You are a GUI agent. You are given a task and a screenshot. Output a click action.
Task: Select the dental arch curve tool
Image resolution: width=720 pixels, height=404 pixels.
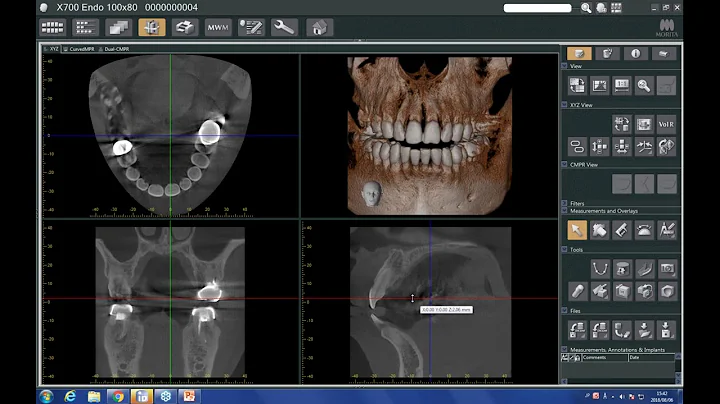coord(600,269)
